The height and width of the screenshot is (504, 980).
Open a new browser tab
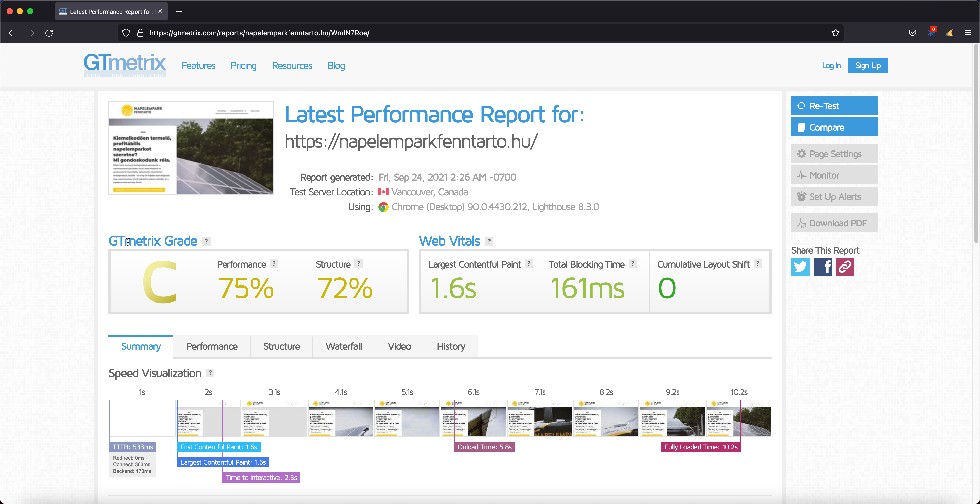coord(179,11)
